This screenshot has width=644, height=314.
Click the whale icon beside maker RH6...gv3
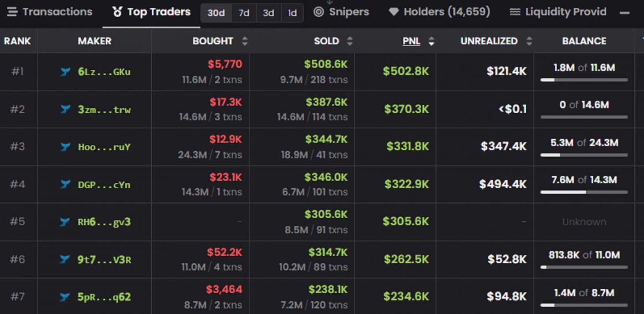[65, 222]
